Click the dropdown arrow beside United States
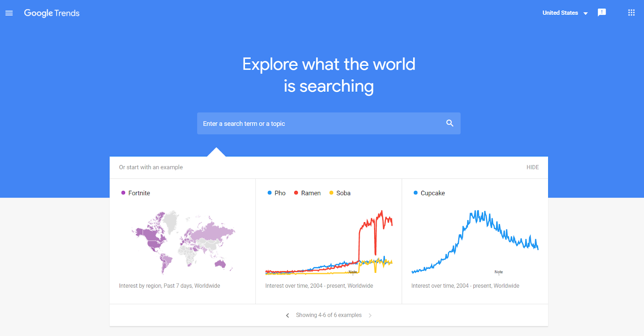Screen dimensions: 644x336 [585, 13]
